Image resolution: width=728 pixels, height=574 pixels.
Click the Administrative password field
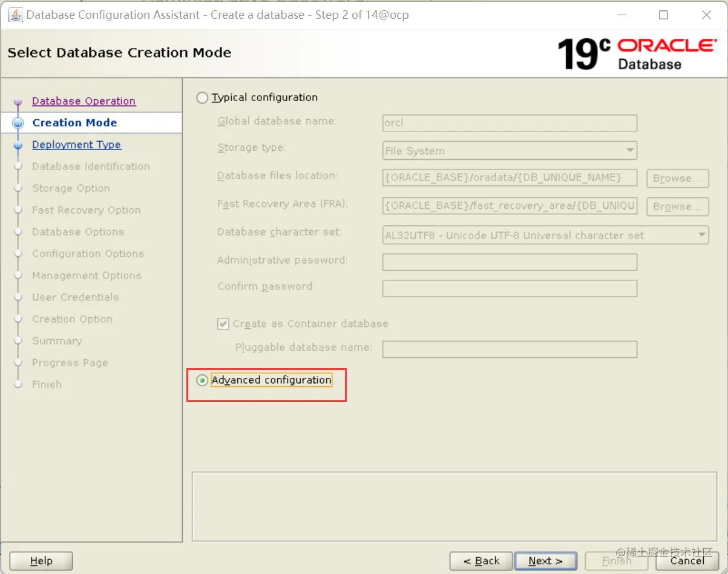point(510,262)
